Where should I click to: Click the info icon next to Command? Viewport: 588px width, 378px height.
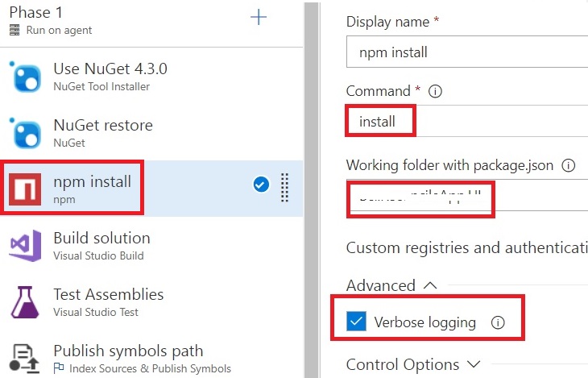pos(435,91)
